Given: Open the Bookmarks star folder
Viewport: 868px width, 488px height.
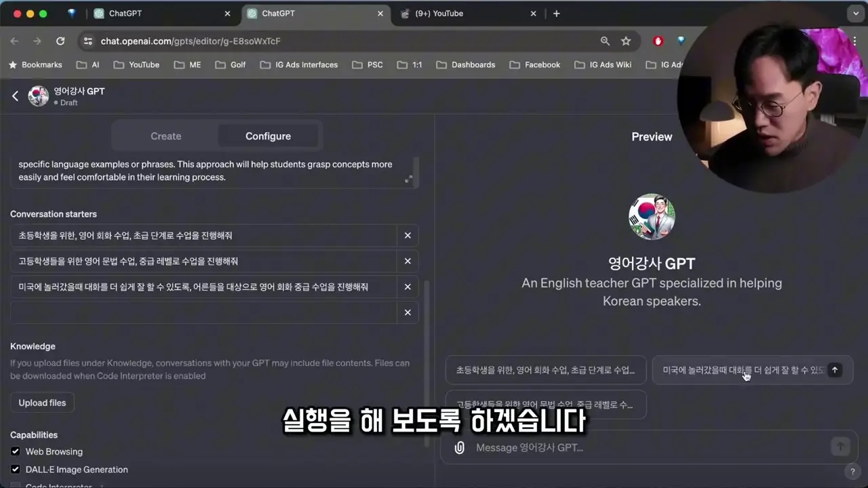Looking at the screenshot, I should pos(35,64).
